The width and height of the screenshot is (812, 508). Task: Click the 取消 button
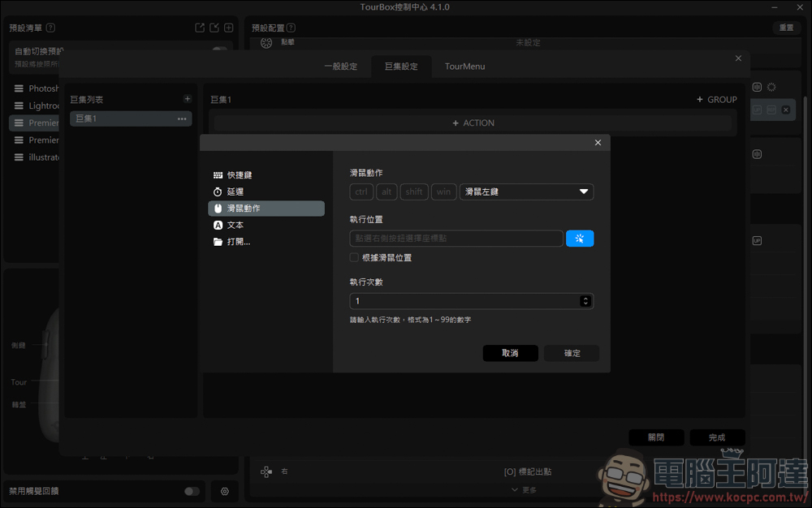click(510, 353)
